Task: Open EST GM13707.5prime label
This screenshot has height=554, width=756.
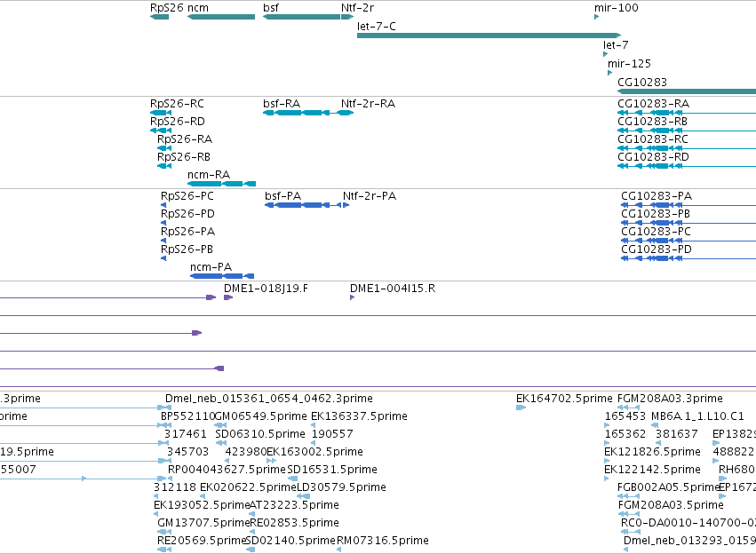Action: pos(203,523)
